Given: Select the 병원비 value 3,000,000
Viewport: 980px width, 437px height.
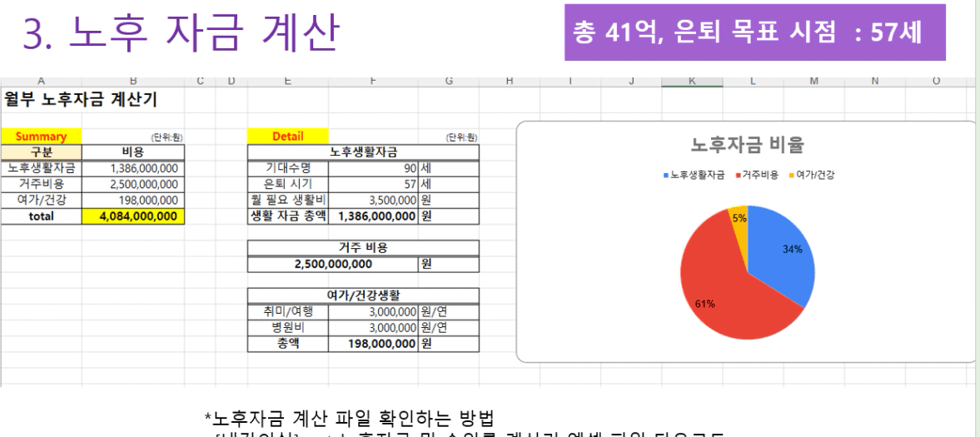Looking at the screenshot, I should coord(373,328).
